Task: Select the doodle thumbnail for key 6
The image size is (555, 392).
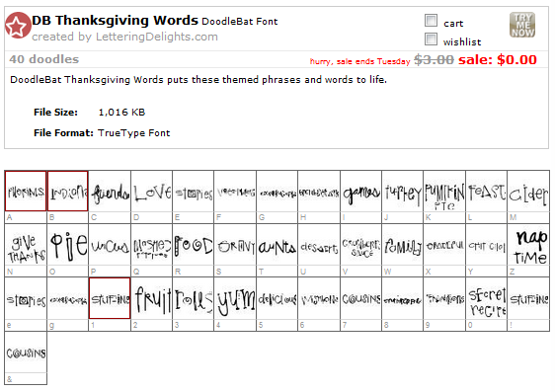Action: (x=319, y=298)
